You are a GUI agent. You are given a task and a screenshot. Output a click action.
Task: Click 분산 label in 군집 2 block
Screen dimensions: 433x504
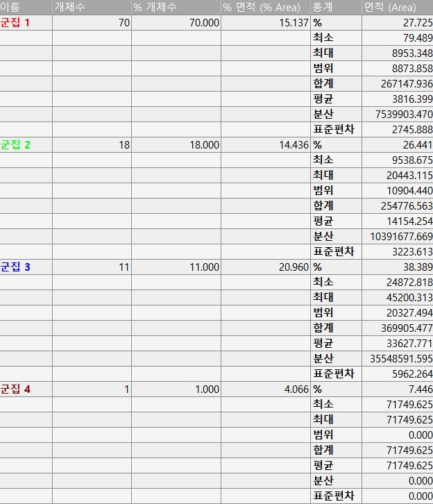point(323,236)
